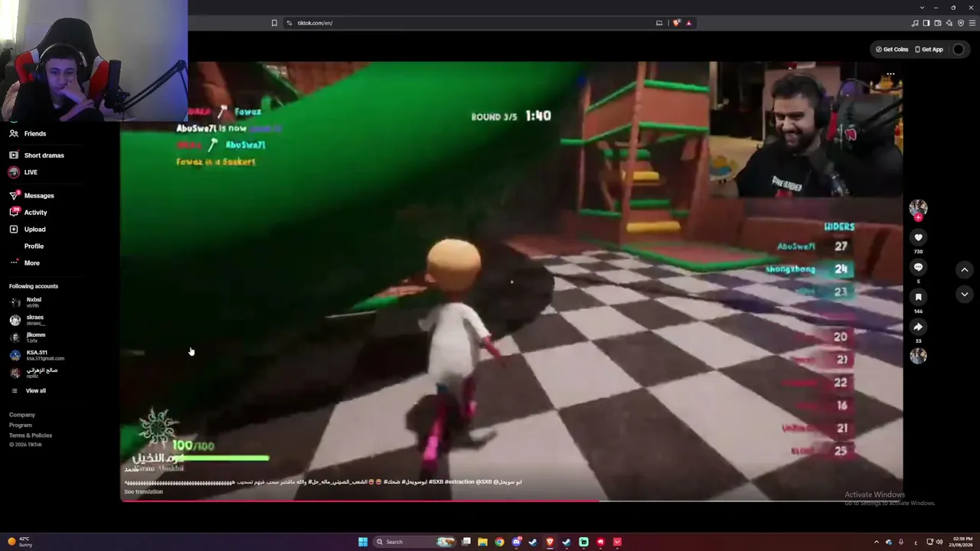This screenshot has width=980, height=551.
Task: Open the spinning sound disc avatar
Action: [x=918, y=355]
